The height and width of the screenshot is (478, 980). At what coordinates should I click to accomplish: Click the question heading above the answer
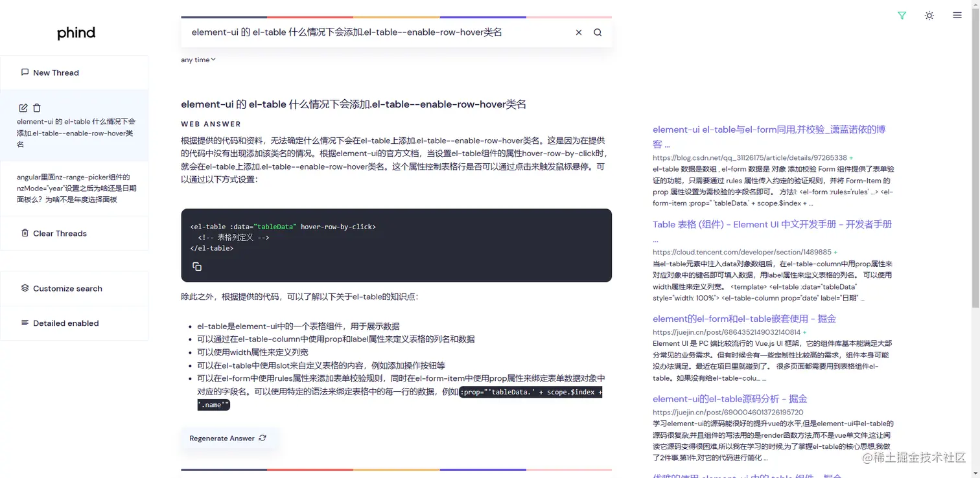(x=353, y=104)
